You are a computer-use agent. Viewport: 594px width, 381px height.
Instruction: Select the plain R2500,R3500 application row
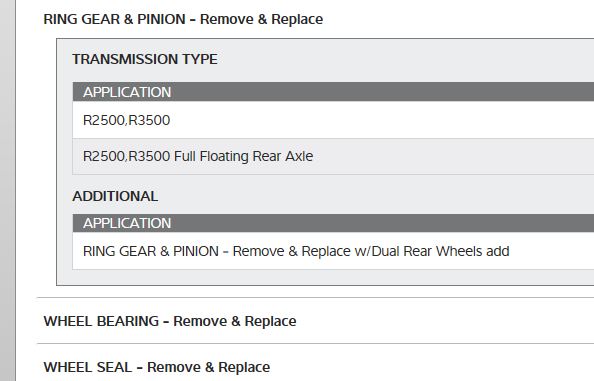333,120
